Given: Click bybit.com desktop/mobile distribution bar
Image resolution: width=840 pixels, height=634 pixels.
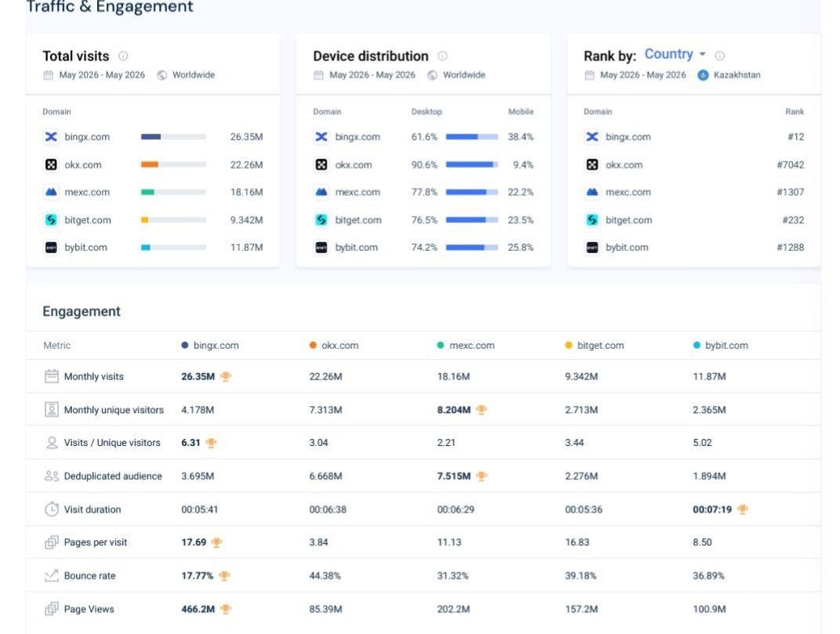Looking at the screenshot, I should click(x=472, y=248).
